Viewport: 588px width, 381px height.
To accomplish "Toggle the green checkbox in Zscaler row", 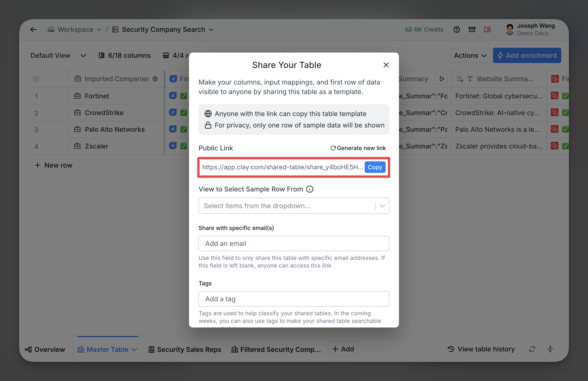I will coord(184,146).
